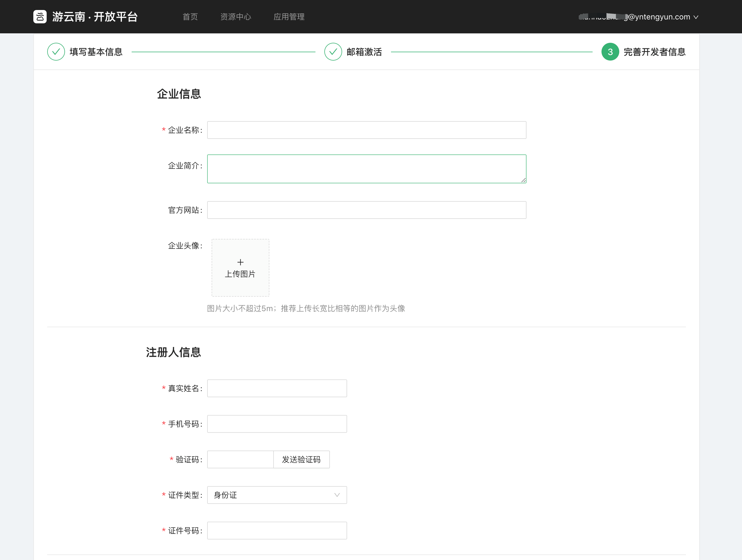
Task: Click the 证件类型 label
Action: coord(185,495)
